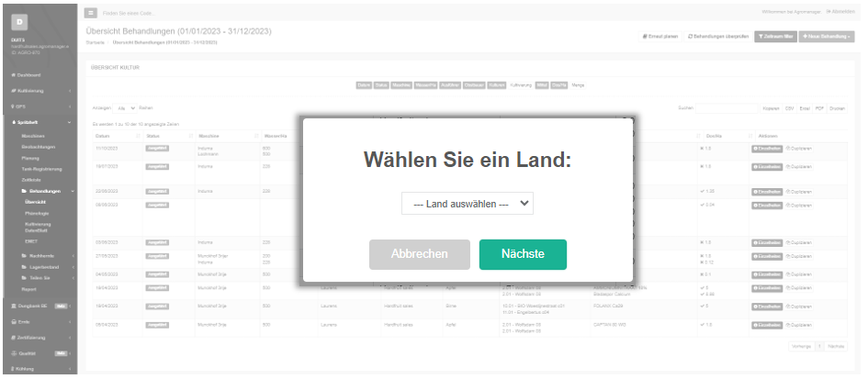
Task: Open the Land auswählen country dropdown
Action: coord(468,204)
